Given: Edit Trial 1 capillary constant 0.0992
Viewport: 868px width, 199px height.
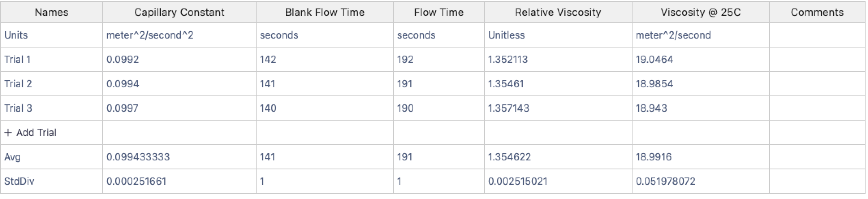Looking at the screenshot, I should [x=123, y=59].
